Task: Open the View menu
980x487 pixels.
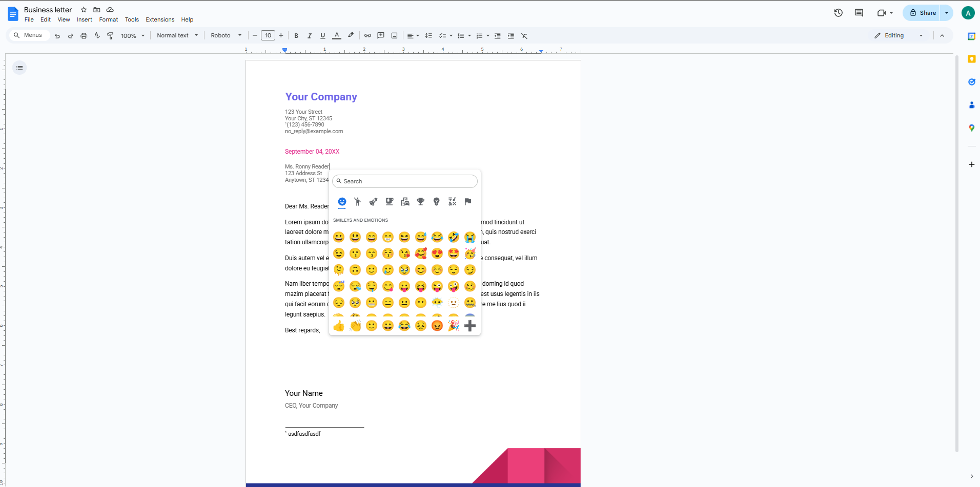Action: coord(64,19)
